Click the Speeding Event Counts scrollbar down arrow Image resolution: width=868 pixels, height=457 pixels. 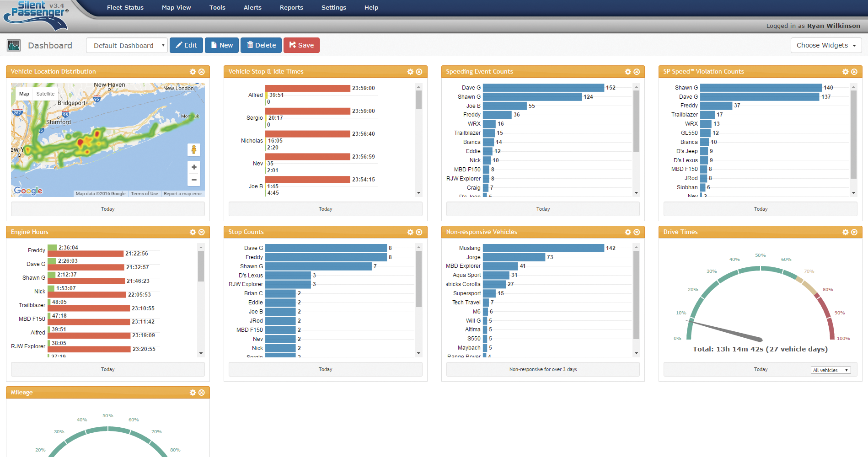tap(636, 193)
